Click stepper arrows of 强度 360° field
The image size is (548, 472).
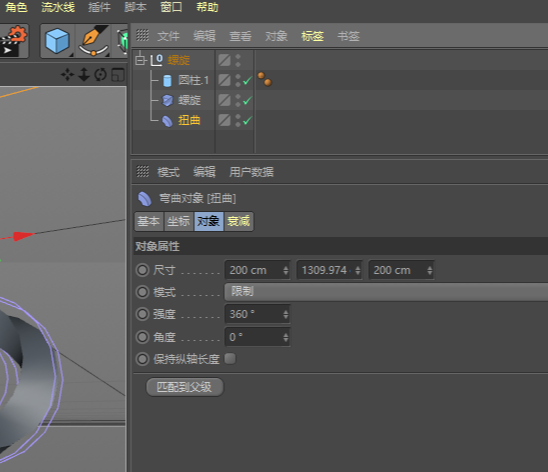pos(286,314)
